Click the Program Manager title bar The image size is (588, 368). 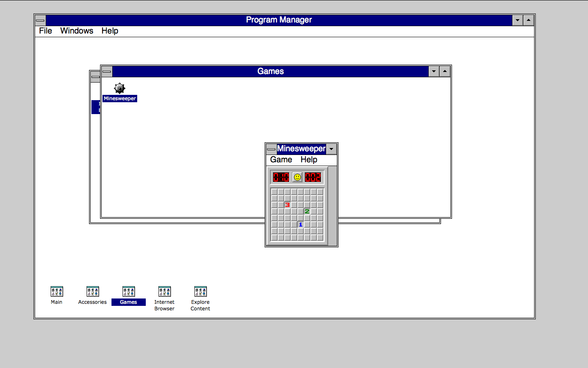(x=279, y=20)
